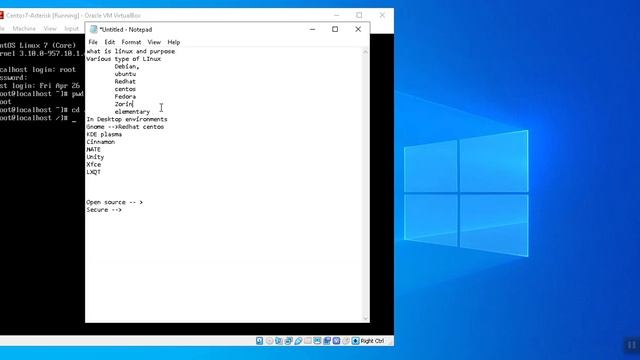The height and width of the screenshot is (360, 640).
Task: Click the Notepad title '*Untitled - Notepad'
Action: [x=126, y=29]
